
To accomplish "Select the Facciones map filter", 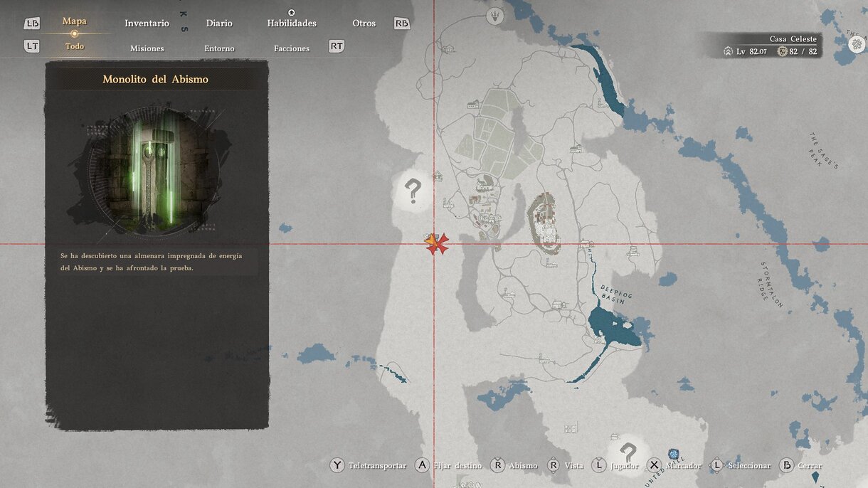I will click(x=292, y=48).
